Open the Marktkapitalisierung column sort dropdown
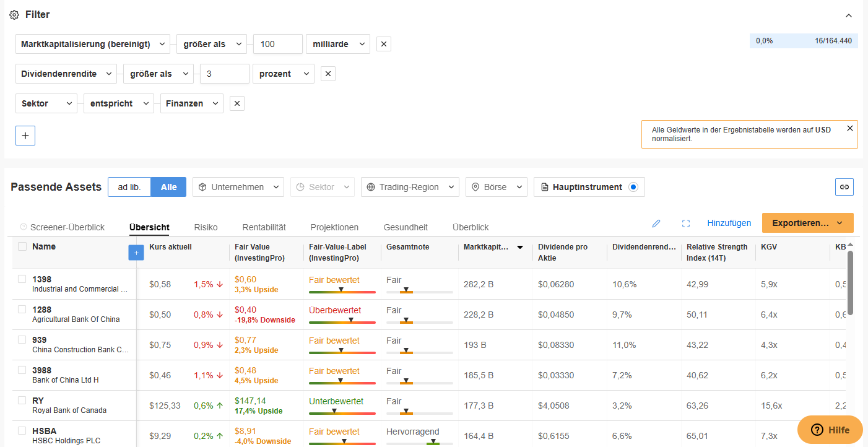The height and width of the screenshot is (447, 868). 520,246
